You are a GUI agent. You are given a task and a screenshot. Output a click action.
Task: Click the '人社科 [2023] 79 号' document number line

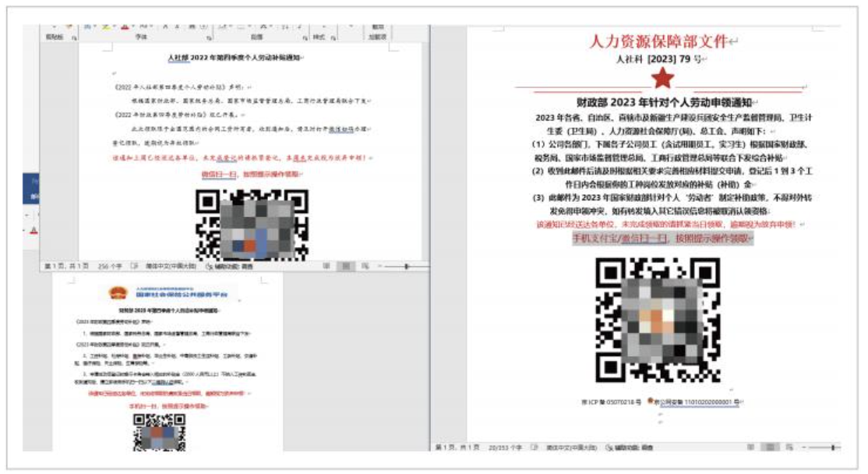(x=658, y=58)
